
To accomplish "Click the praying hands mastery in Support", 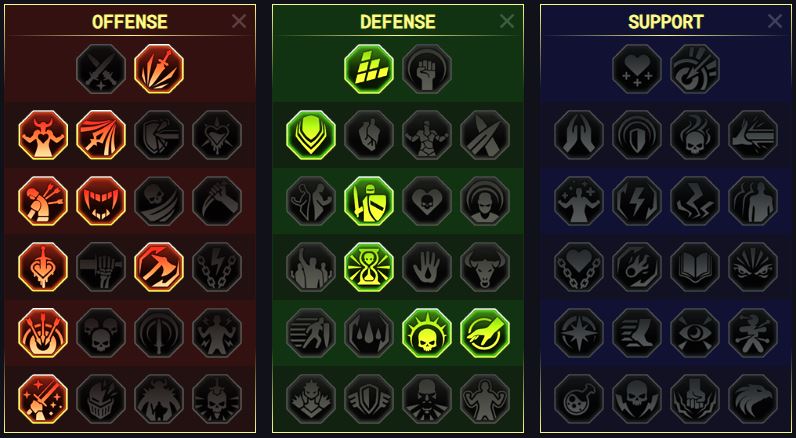I will point(579,135).
